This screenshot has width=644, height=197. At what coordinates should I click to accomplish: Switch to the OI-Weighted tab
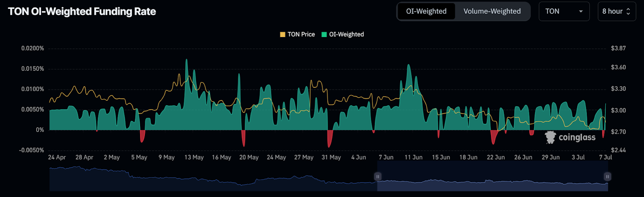(426, 11)
